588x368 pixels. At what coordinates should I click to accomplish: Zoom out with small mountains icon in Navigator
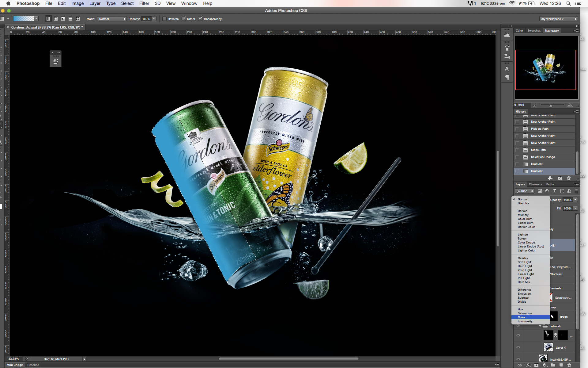coord(534,105)
